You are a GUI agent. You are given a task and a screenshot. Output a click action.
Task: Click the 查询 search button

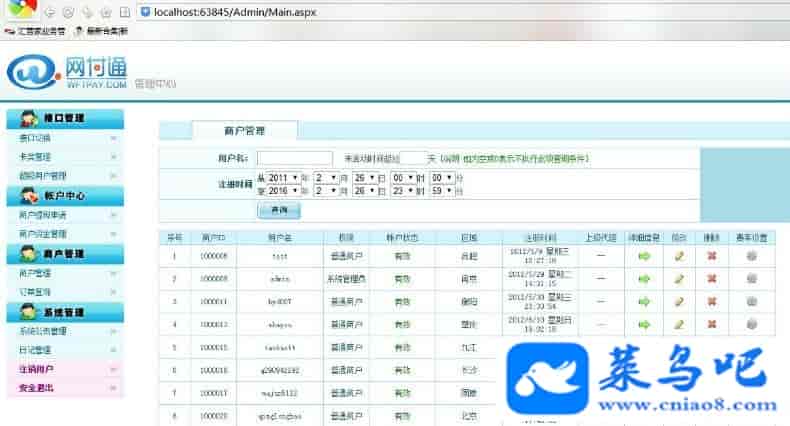278,210
